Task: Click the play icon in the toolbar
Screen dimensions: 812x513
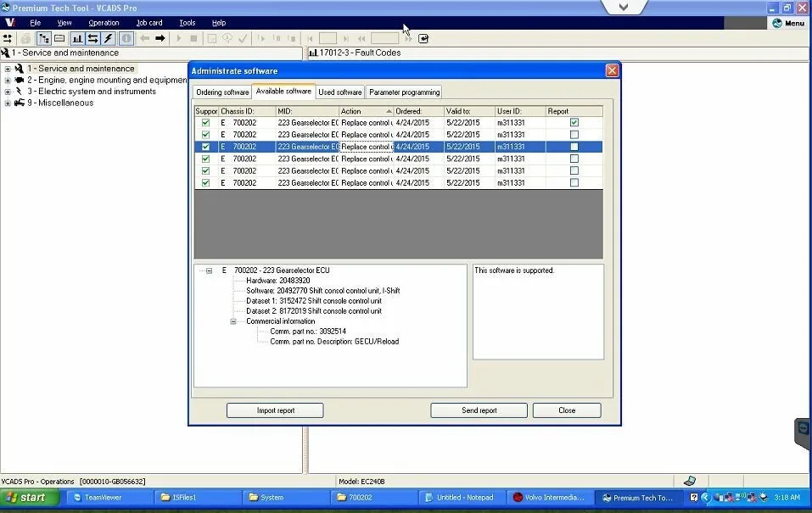Action: [179, 38]
